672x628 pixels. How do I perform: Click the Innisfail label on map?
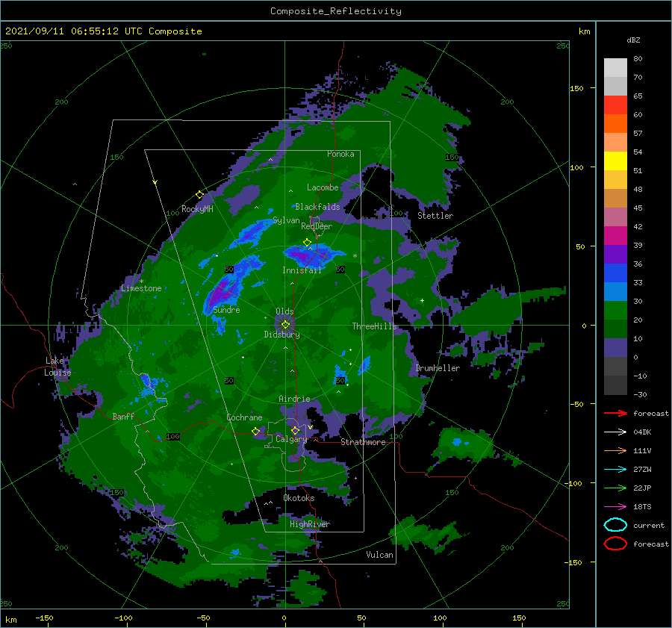302,270
